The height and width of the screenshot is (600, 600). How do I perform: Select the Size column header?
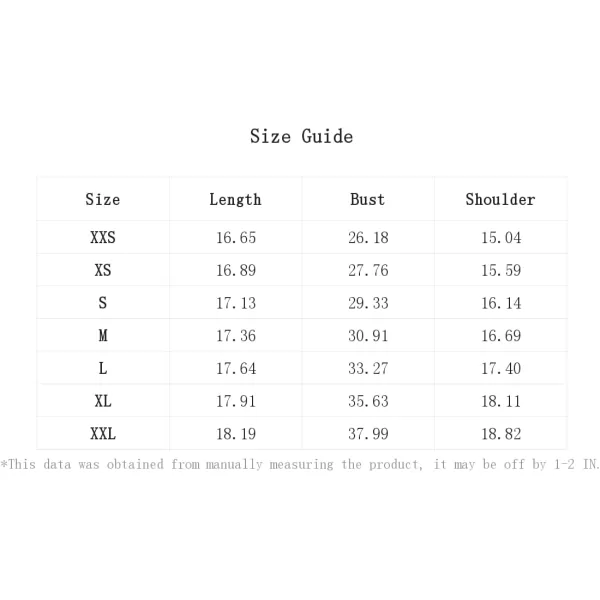[103, 199]
